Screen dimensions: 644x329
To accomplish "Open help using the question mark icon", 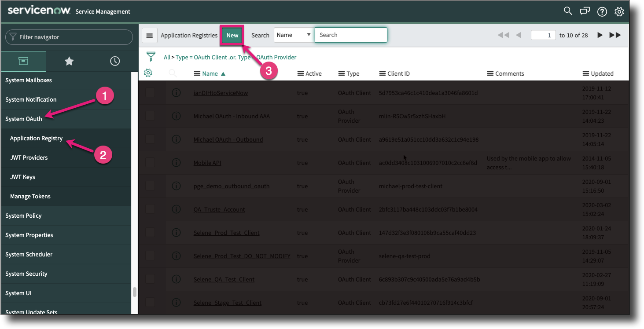I will [x=602, y=11].
